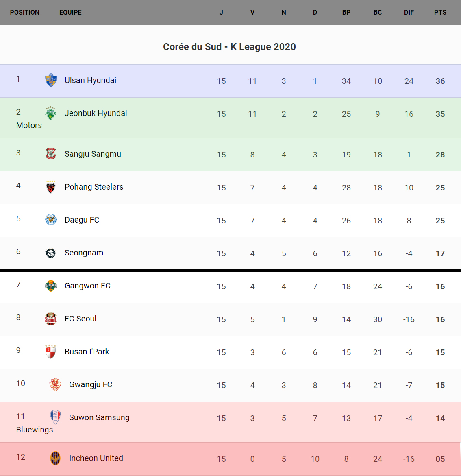
Task: Sort table by PTS column header
Action: (440, 13)
